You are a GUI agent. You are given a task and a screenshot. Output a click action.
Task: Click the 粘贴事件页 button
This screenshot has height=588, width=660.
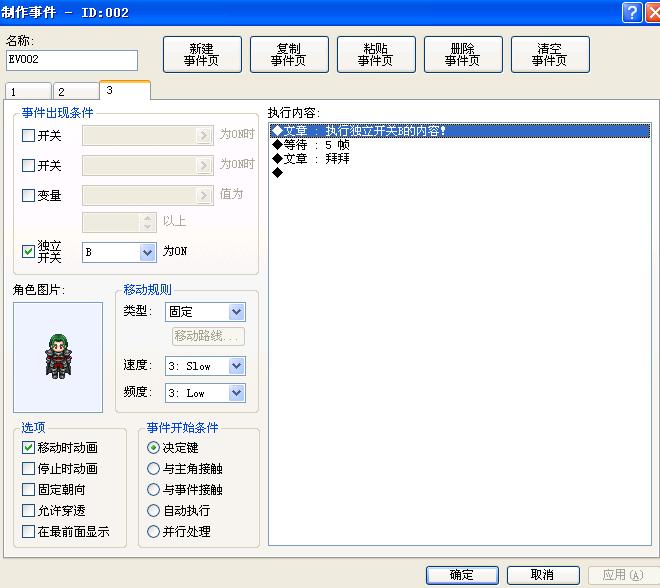pyautogui.click(x=376, y=54)
